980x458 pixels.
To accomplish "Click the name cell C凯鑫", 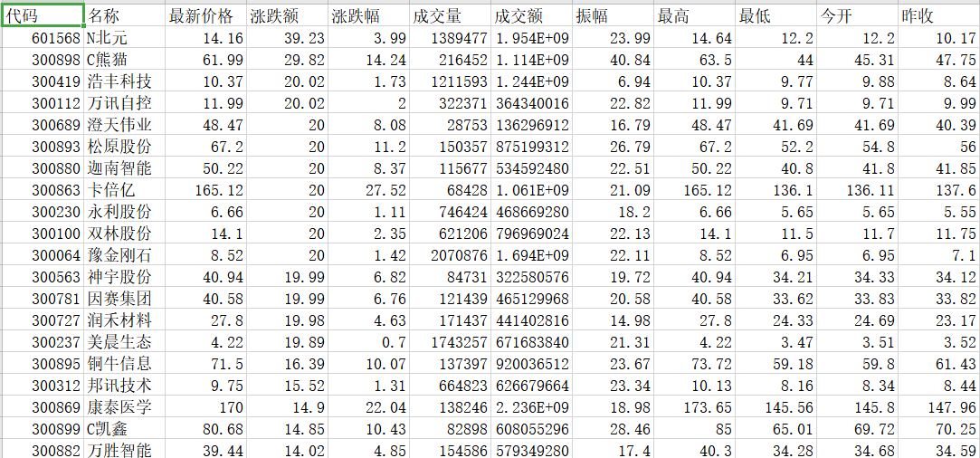I will tap(125, 429).
